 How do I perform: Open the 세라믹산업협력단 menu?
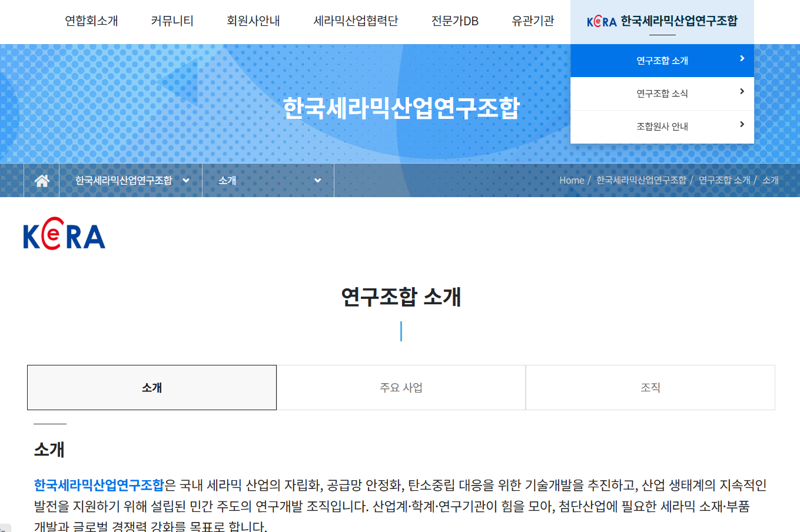click(356, 21)
